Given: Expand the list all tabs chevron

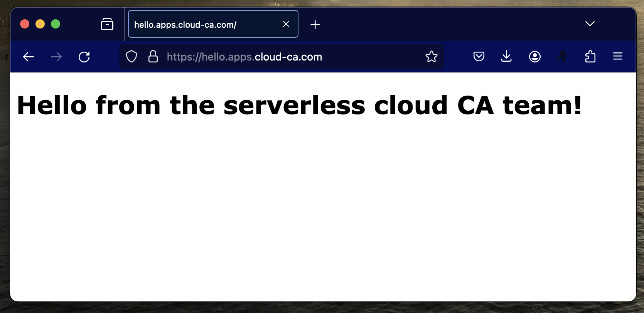Looking at the screenshot, I should (590, 24).
